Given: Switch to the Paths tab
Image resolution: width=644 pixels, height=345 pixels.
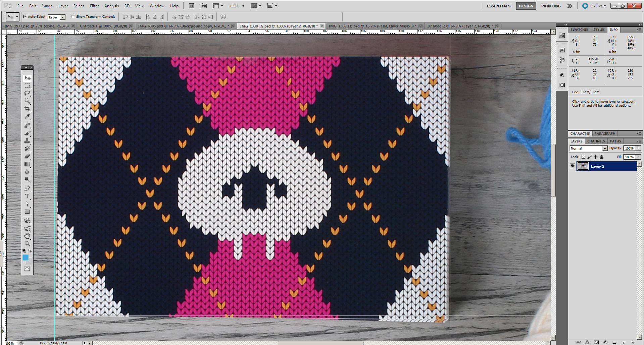Looking at the screenshot, I should (x=615, y=141).
